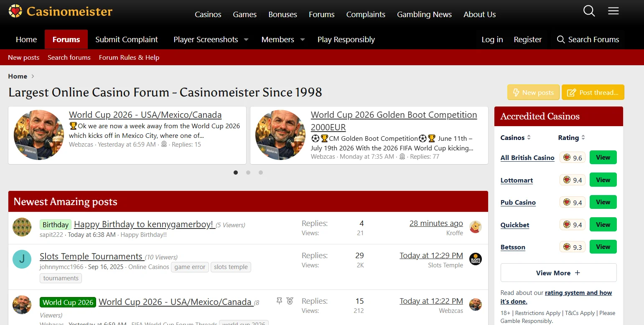This screenshot has width=644, height=325.
Task: Go to the Home tab
Action: tap(26, 39)
